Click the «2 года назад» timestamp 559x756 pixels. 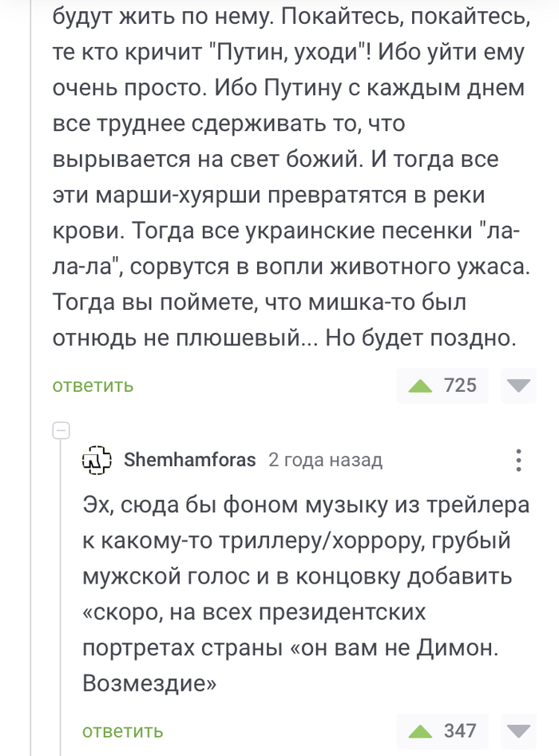click(x=326, y=460)
